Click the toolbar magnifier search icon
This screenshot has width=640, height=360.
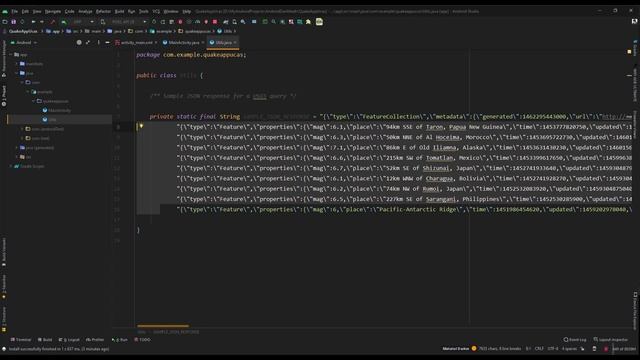coord(273,22)
